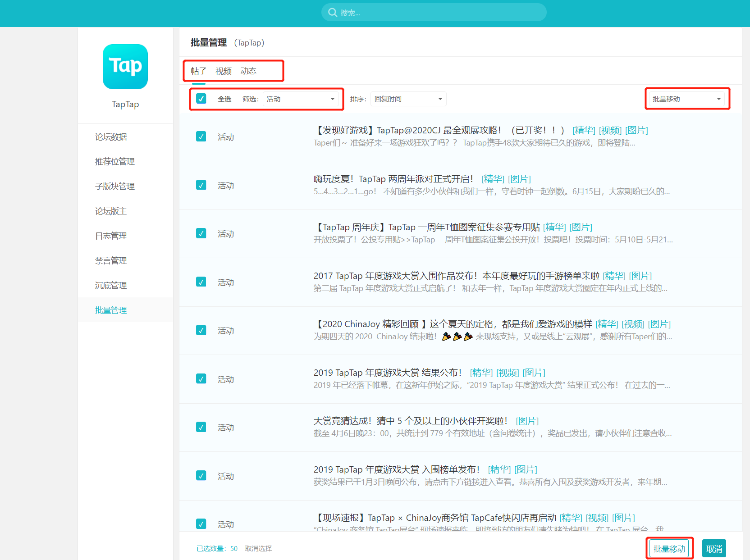Screen dimensions: 750x560
Task: Uncheck the 2020CJ guide post checkbox
Action: [x=201, y=137]
